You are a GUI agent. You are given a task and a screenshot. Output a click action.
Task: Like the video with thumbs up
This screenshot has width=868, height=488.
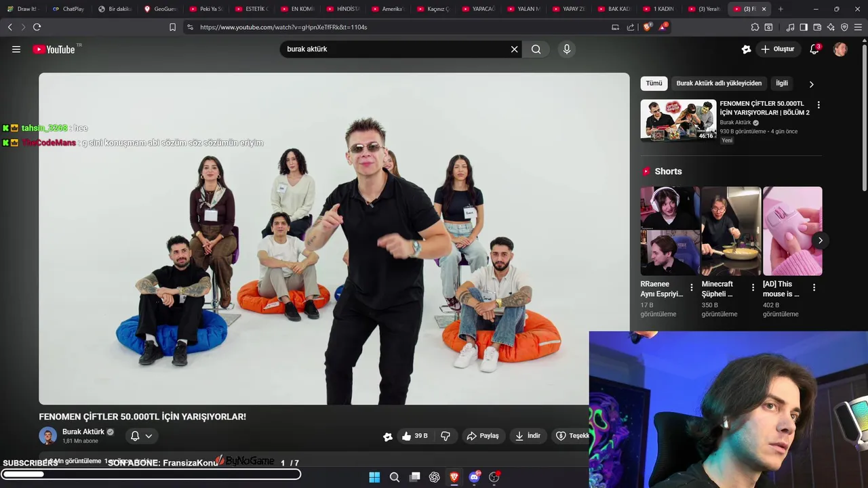point(414,436)
